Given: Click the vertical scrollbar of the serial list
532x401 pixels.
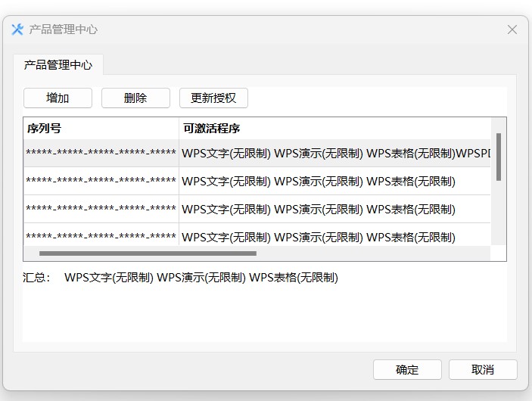Looking at the screenshot, I should [499, 157].
